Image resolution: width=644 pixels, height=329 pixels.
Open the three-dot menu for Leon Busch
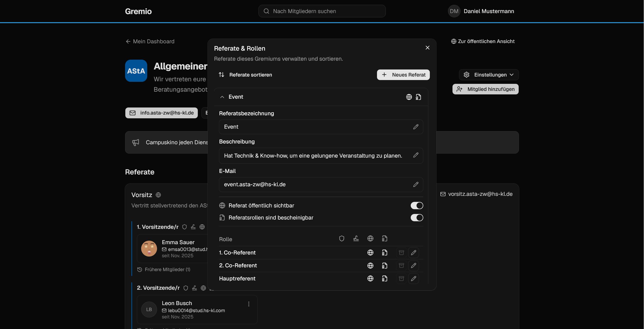249,304
